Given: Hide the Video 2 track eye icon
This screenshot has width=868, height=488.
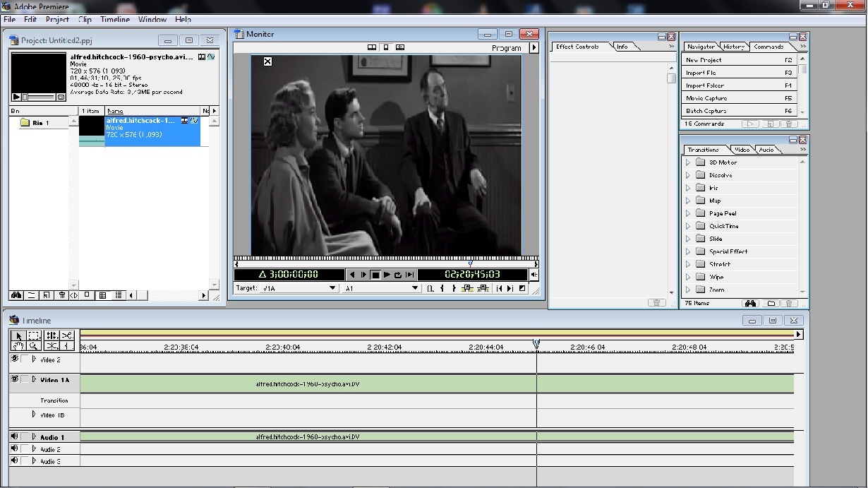Looking at the screenshot, I should point(14,359).
